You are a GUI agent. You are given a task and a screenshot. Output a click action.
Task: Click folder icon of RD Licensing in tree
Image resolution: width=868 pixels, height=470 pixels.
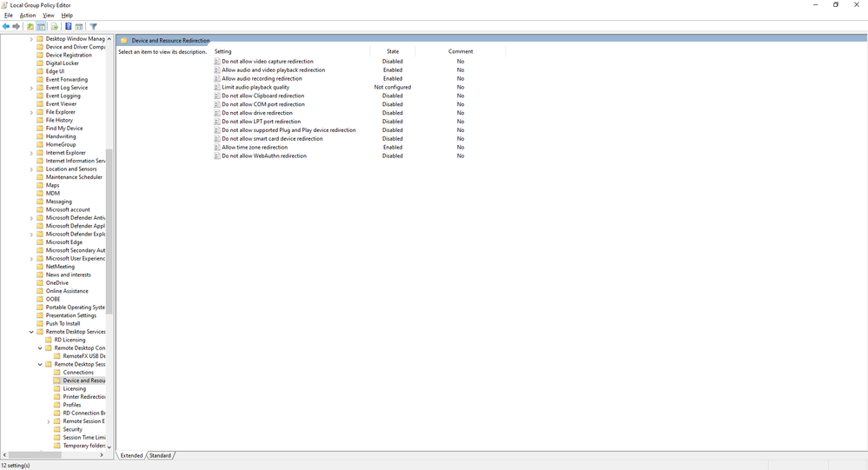(49, 340)
